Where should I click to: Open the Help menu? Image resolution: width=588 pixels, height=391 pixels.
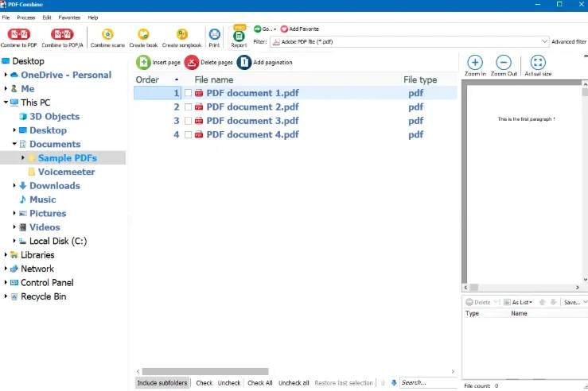[93, 17]
